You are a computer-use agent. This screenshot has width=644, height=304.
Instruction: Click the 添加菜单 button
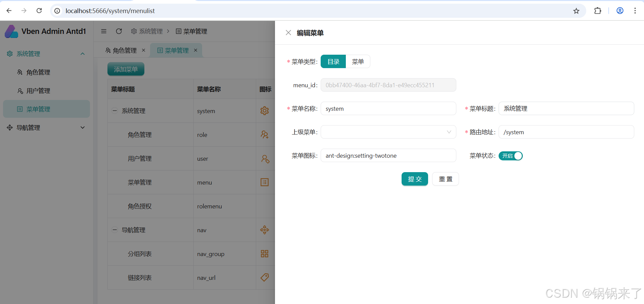pyautogui.click(x=126, y=69)
